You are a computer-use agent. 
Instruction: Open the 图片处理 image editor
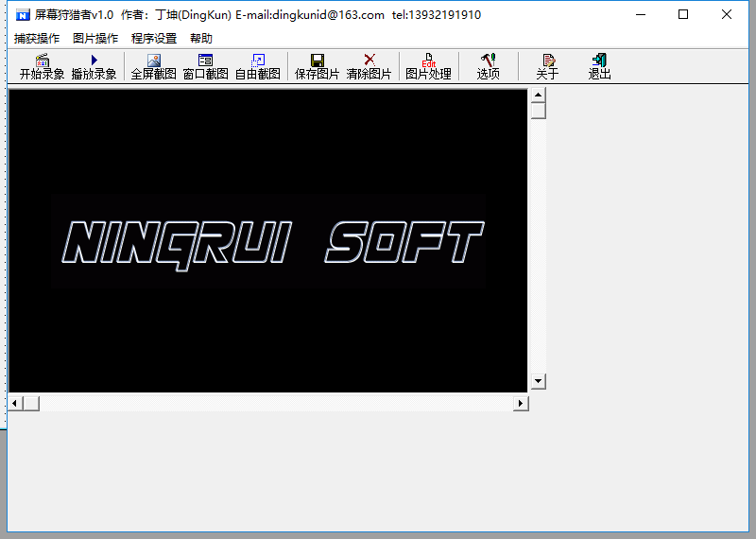429,66
